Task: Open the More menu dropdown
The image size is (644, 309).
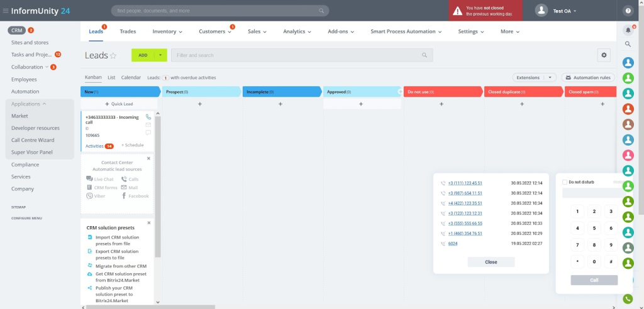Action: [509, 31]
